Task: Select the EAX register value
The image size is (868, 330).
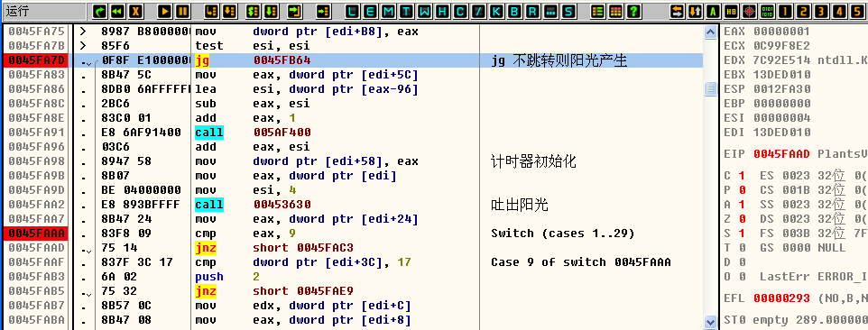Action: point(781,32)
